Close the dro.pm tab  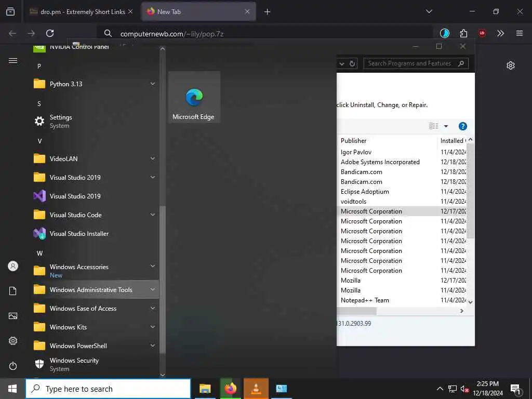130,11
